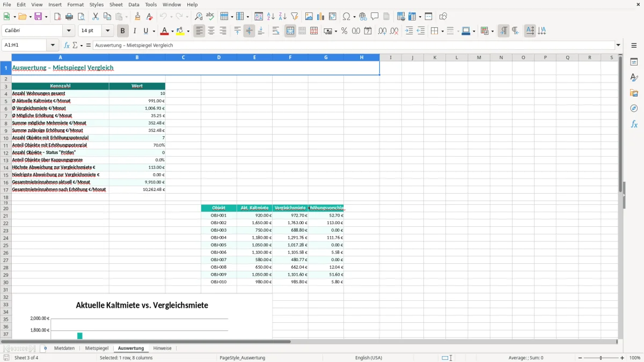Click in the formula input line
Screen dimensions: 644x362
tap(354, 45)
